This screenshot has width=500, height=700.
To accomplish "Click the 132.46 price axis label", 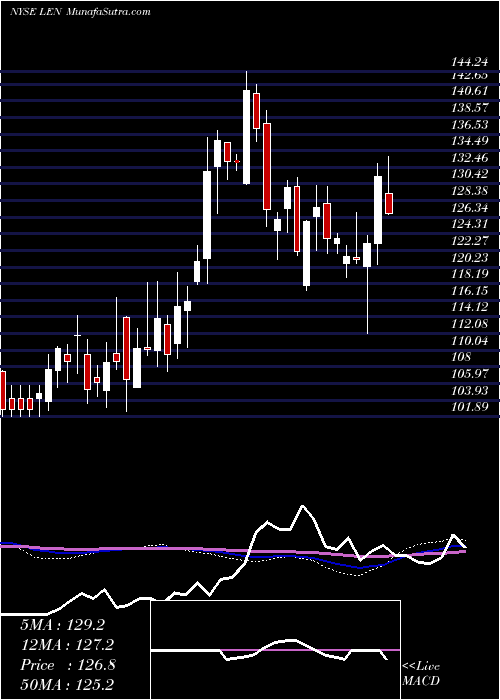I will point(469,158).
